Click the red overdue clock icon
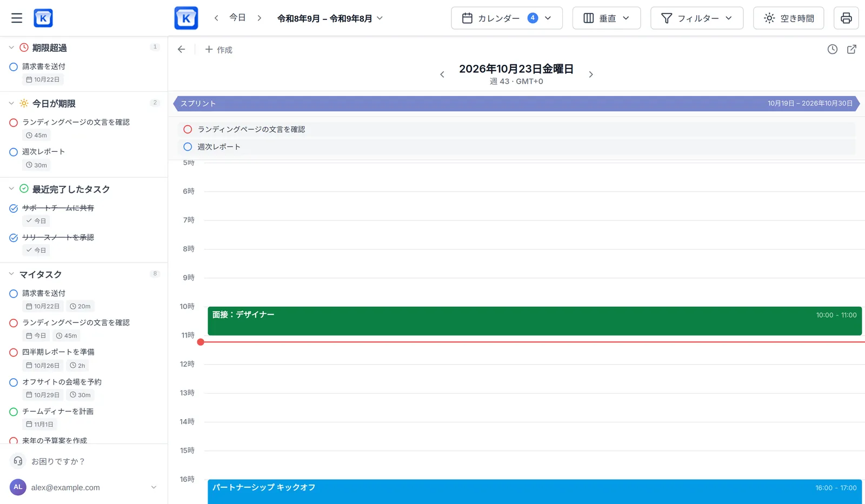The image size is (865, 504). tap(24, 48)
